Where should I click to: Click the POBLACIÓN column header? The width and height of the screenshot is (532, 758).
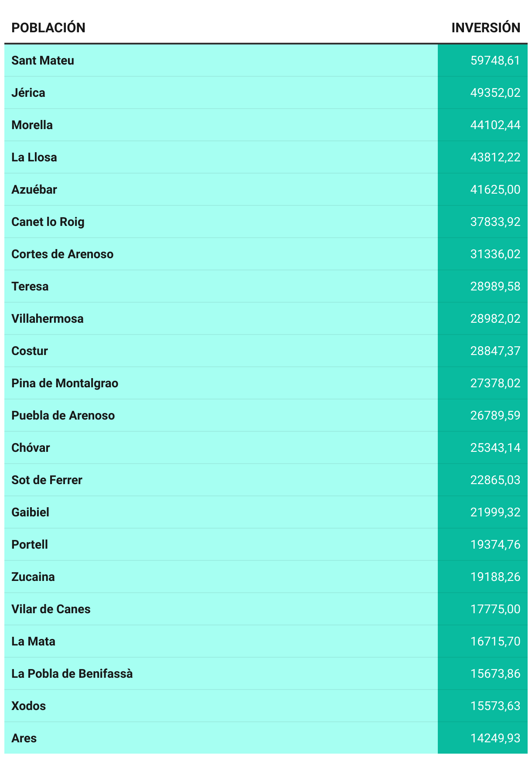(x=48, y=27)
